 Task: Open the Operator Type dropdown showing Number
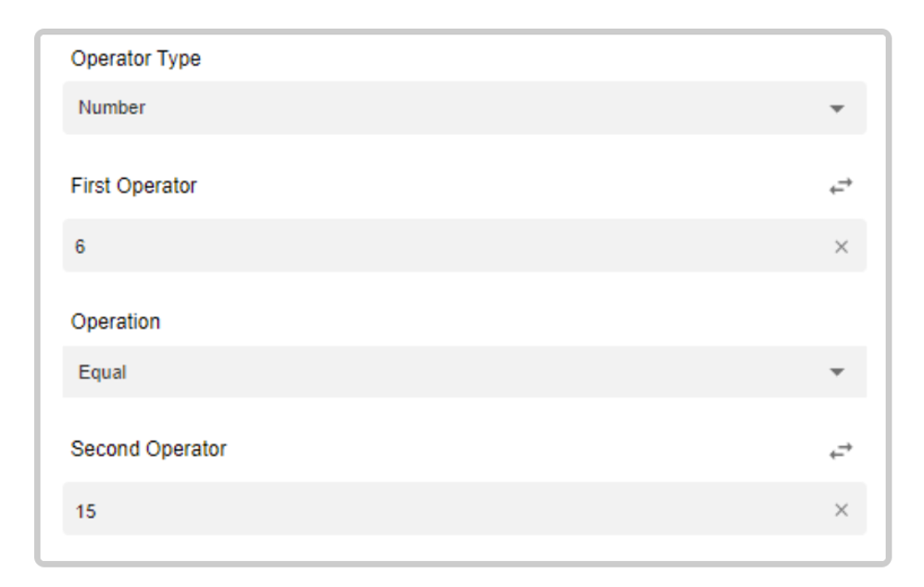point(465,107)
